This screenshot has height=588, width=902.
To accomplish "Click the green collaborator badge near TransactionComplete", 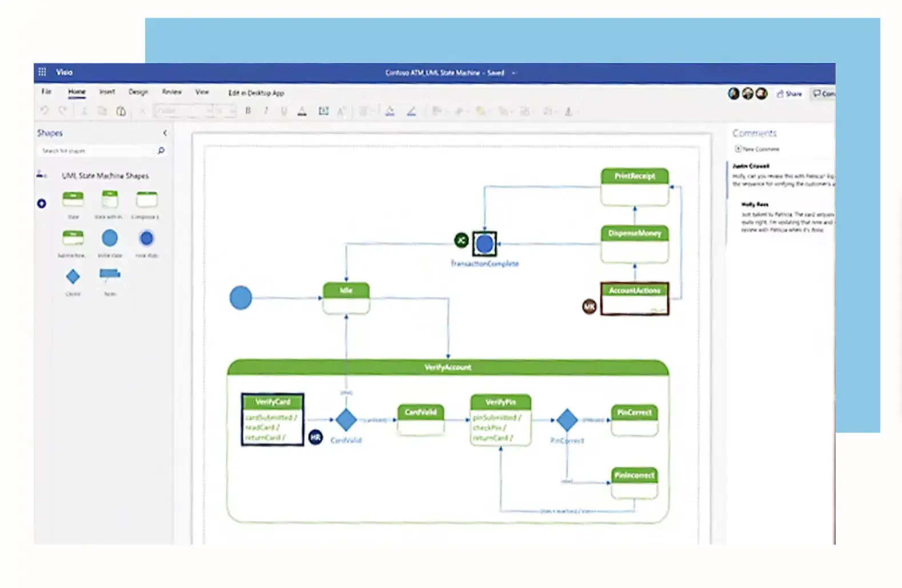I will (x=461, y=240).
